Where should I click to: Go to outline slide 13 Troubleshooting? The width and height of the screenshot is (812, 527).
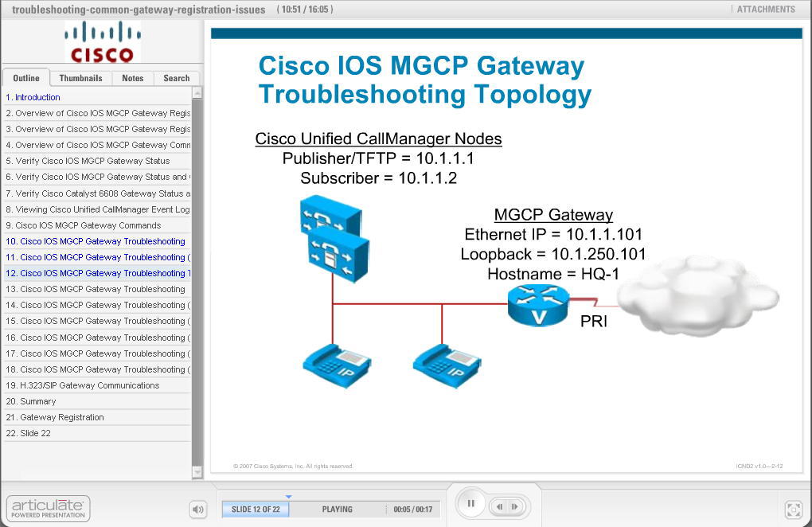coord(97,290)
